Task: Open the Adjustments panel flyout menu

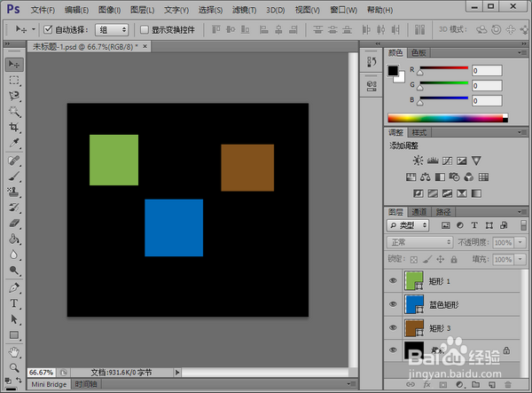Action: [521, 132]
